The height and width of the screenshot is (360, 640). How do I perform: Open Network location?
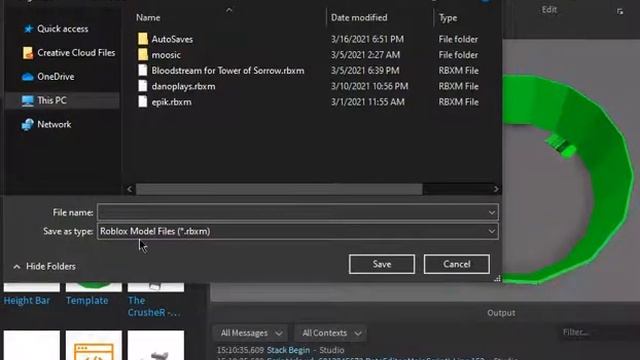coord(54,124)
